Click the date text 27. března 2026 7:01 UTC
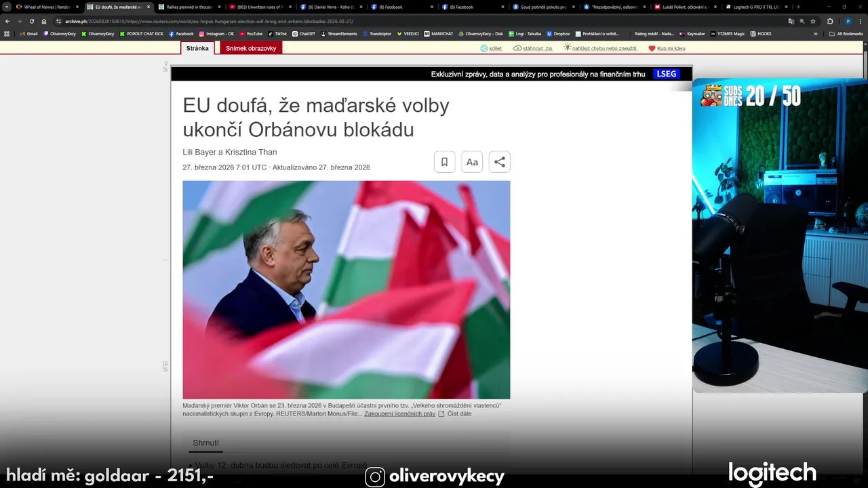This screenshot has width=868, height=488. [224, 167]
